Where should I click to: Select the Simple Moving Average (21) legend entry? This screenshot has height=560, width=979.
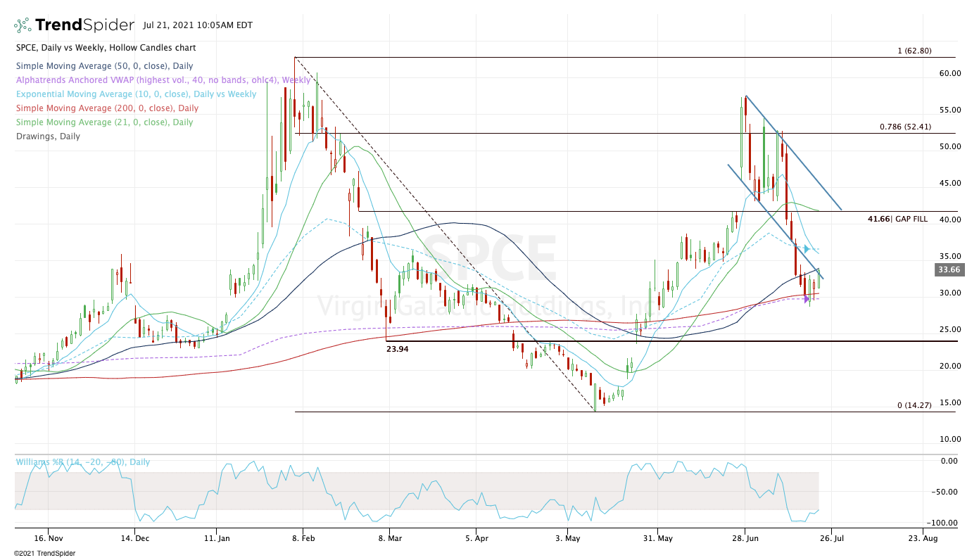click(103, 122)
